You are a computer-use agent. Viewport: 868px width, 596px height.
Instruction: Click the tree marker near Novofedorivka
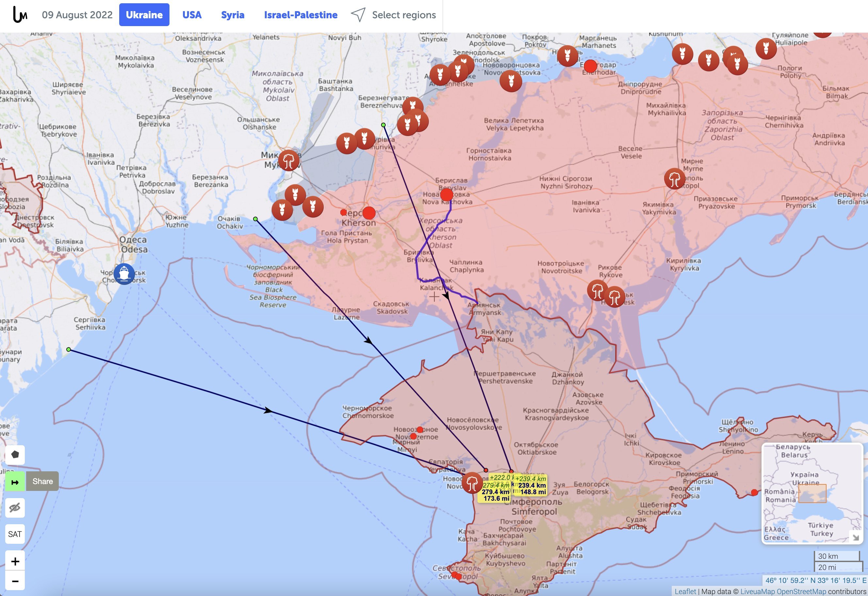tap(472, 483)
